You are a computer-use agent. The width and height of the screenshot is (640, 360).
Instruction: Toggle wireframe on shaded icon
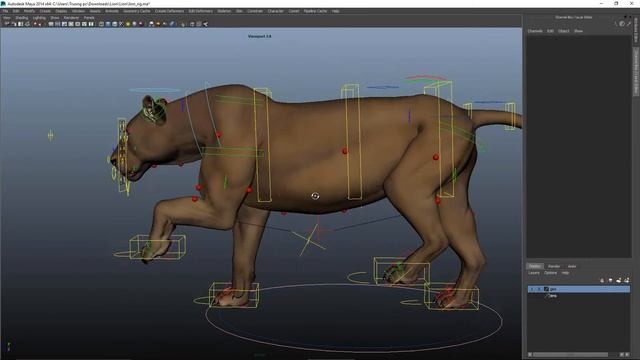[114, 24]
